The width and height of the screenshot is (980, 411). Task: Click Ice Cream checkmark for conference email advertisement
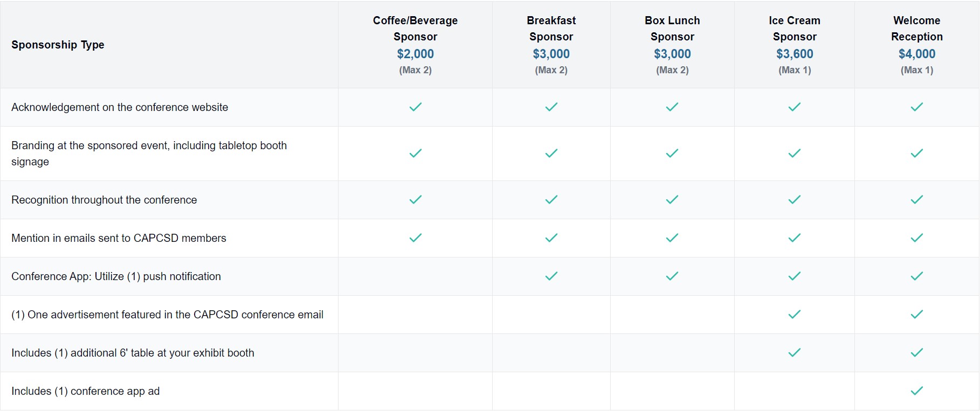(795, 315)
